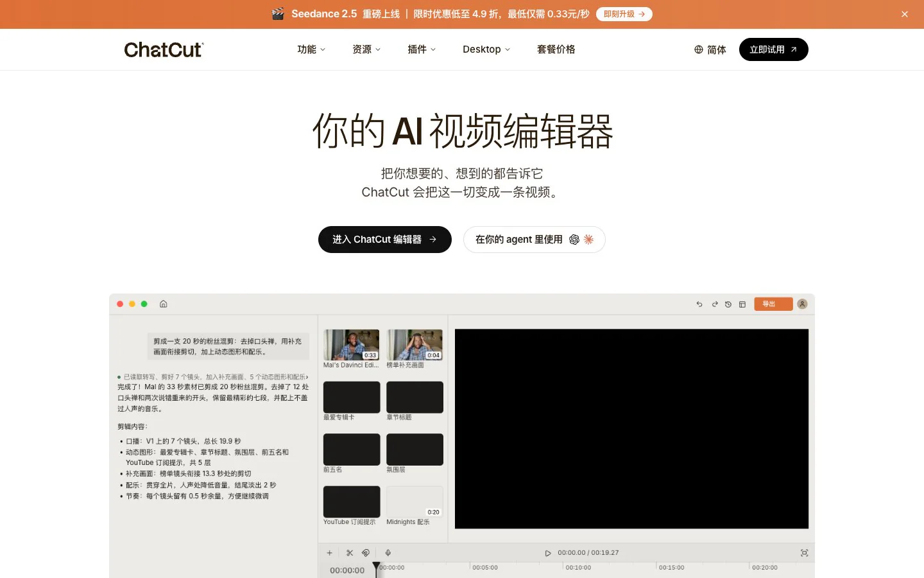Open the 简体 language selector
924x578 pixels.
point(710,49)
